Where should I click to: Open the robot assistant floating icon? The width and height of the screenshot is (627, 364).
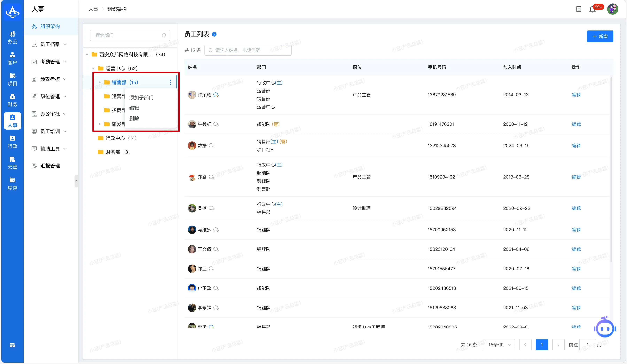tap(605, 328)
